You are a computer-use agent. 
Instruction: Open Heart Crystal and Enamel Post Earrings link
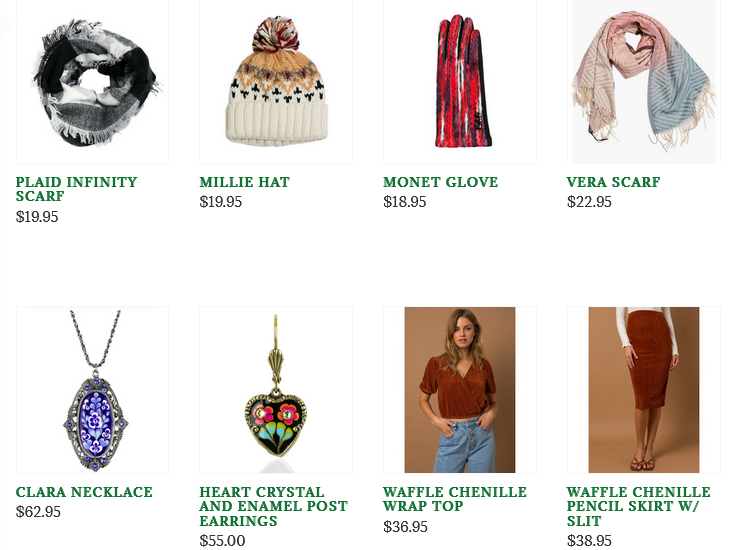coord(274,506)
